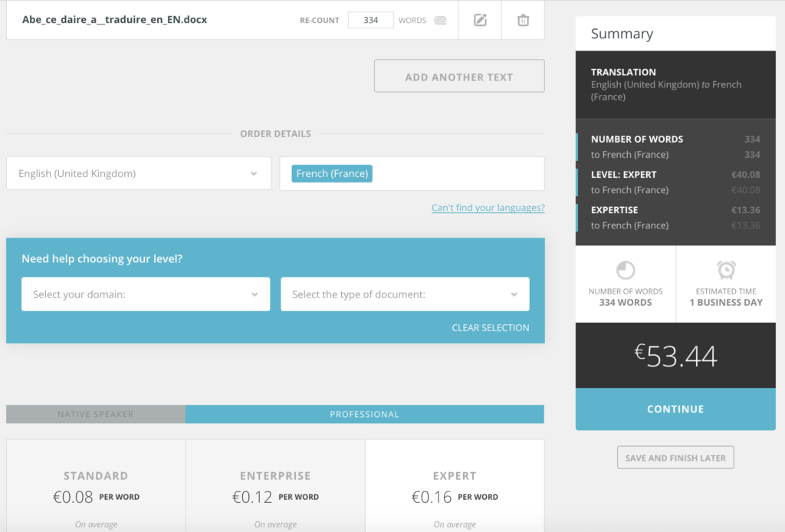The width and height of the screenshot is (785, 532).
Task: Deselect the French (France) language chip
Action: pyautogui.click(x=332, y=173)
